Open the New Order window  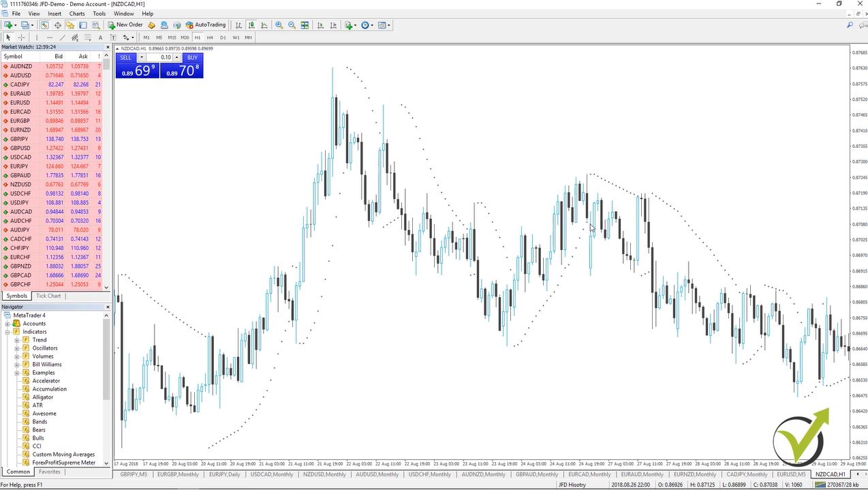pyautogui.click(x=125, y=25)
